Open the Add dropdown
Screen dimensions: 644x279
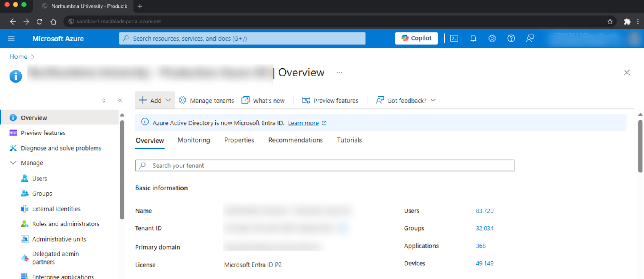pos(155,100)
